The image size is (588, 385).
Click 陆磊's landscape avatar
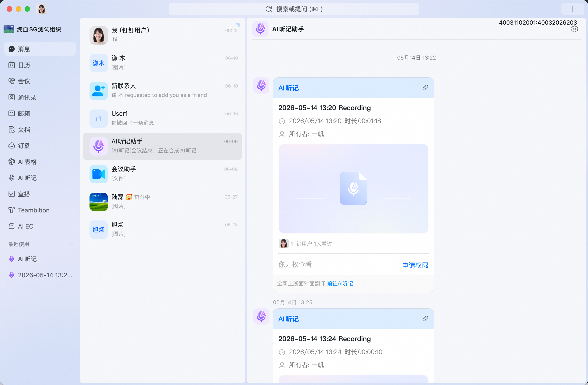pyautogui.click(x=99, y=202)
